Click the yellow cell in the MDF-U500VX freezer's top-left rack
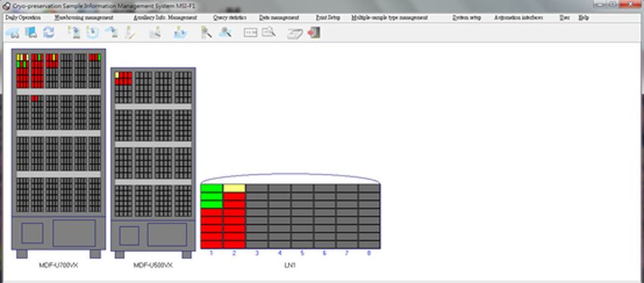The width and height of the screenshot is (644, 283). coord(117,75)
